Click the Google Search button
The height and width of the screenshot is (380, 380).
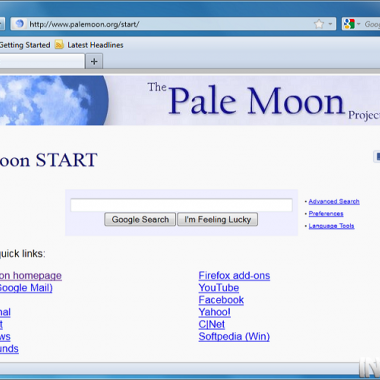[x=140, y=220]
